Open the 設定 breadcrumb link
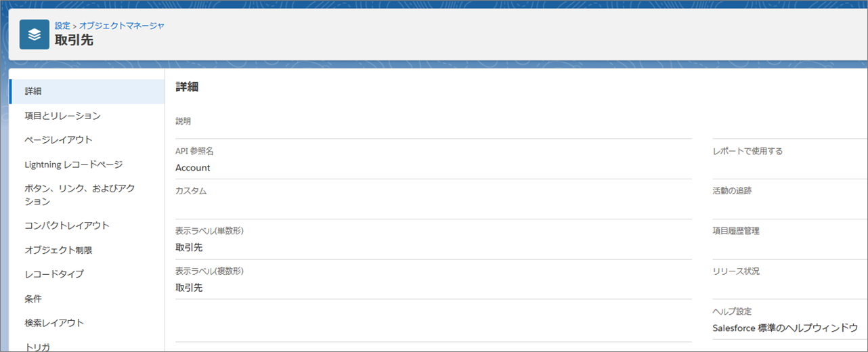The image size is (868, 352). pyautogui.click(x=62, y=26)
